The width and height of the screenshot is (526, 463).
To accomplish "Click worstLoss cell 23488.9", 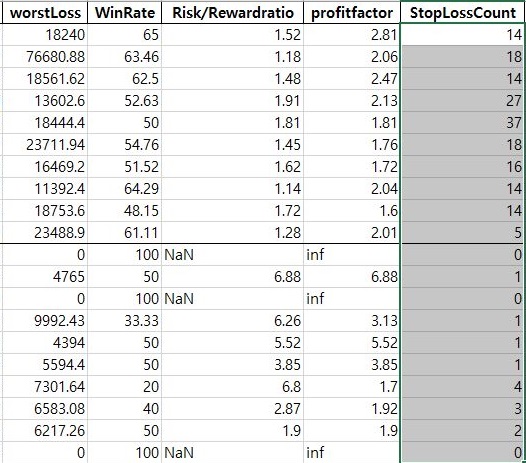I will [45, 233].
